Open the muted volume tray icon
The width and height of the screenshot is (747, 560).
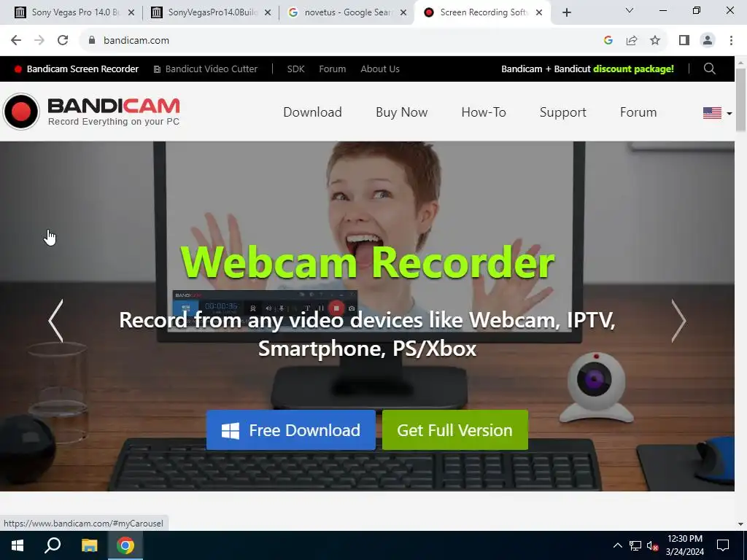point(652,545)
